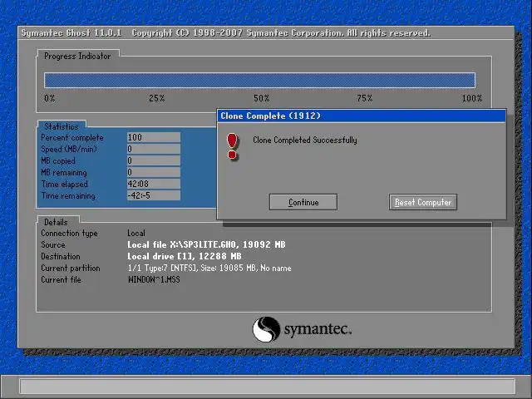Click the Current partition label
This screenshot has width=532, height=399.
tap(71, 268)
